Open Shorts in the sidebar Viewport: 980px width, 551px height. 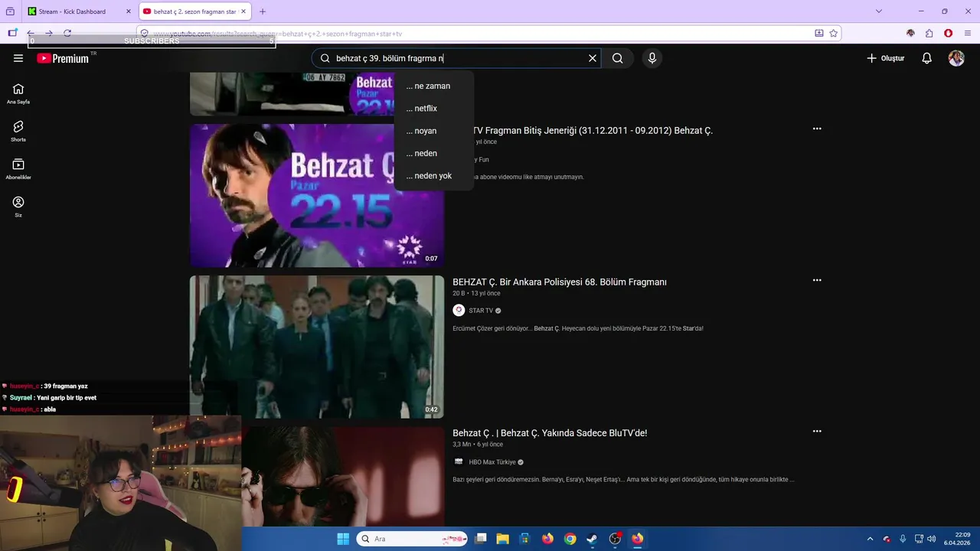tap(18, 131)
